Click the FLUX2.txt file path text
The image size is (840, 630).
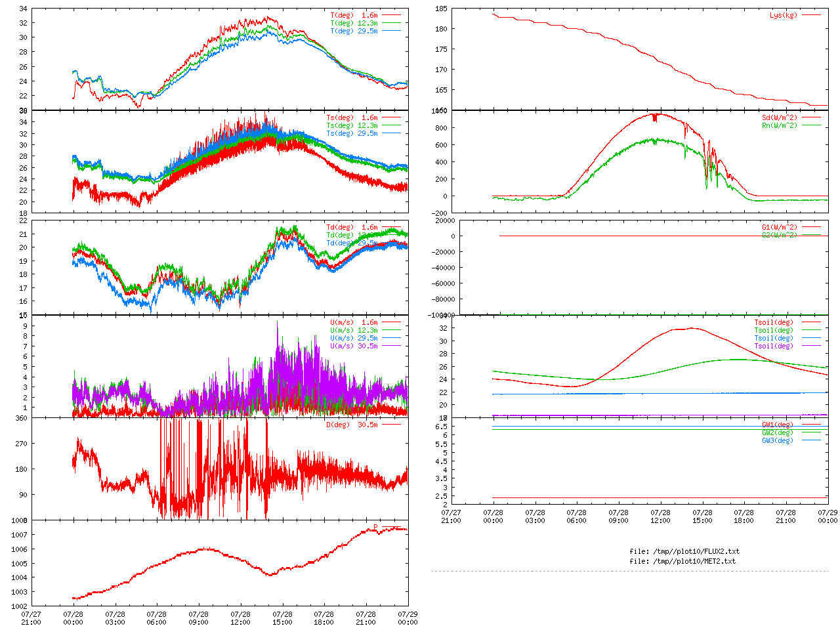click(684, 551)
